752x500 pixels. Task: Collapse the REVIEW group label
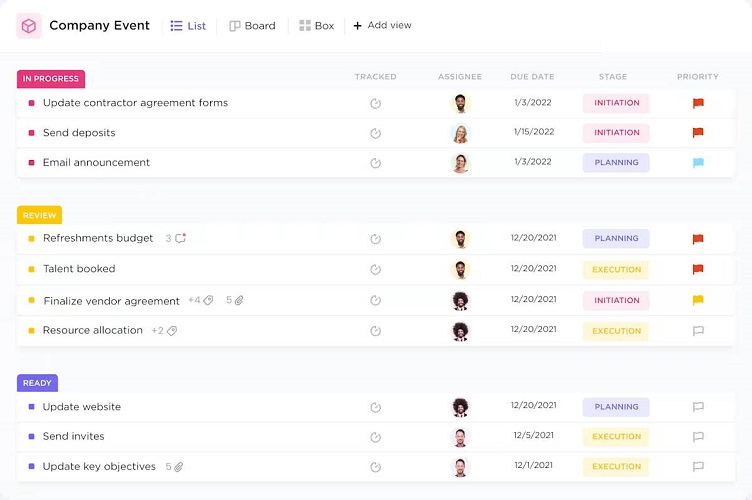coord(39,215)
